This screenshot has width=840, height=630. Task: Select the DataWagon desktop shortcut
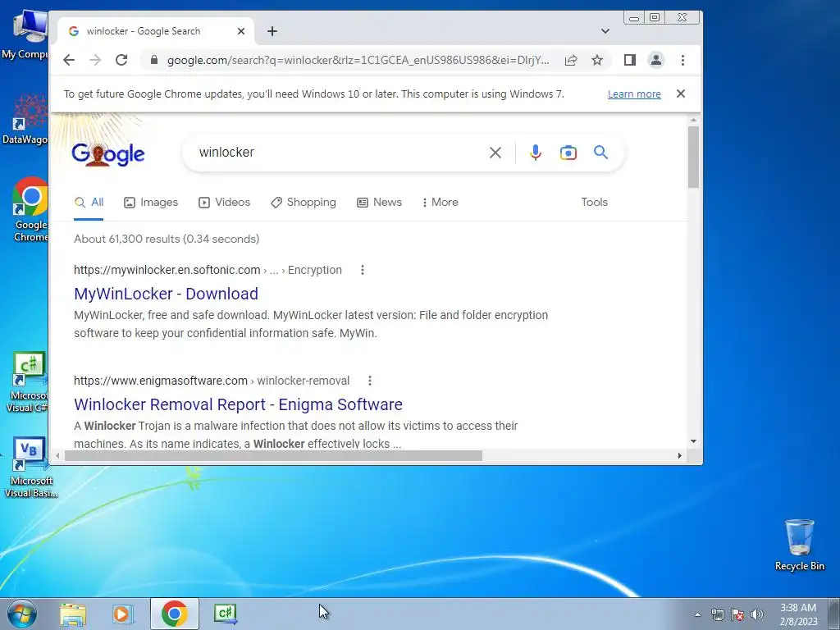click(25, 119)
